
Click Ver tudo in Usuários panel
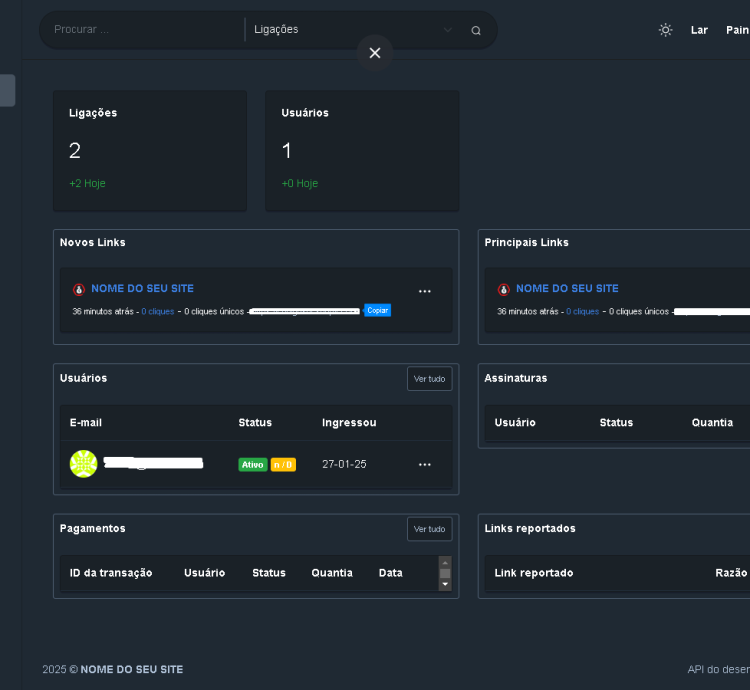click(x=429, y=379)
